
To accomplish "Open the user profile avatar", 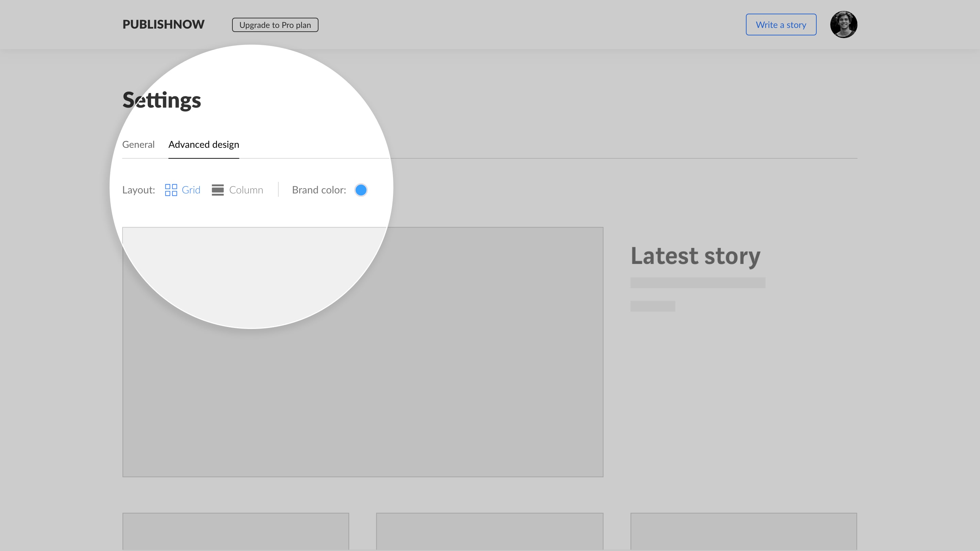I will click(x=844, y=25).
